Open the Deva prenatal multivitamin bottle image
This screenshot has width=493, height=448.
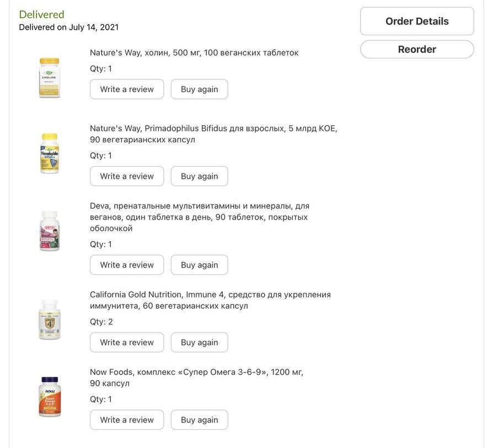click(50, 231)
